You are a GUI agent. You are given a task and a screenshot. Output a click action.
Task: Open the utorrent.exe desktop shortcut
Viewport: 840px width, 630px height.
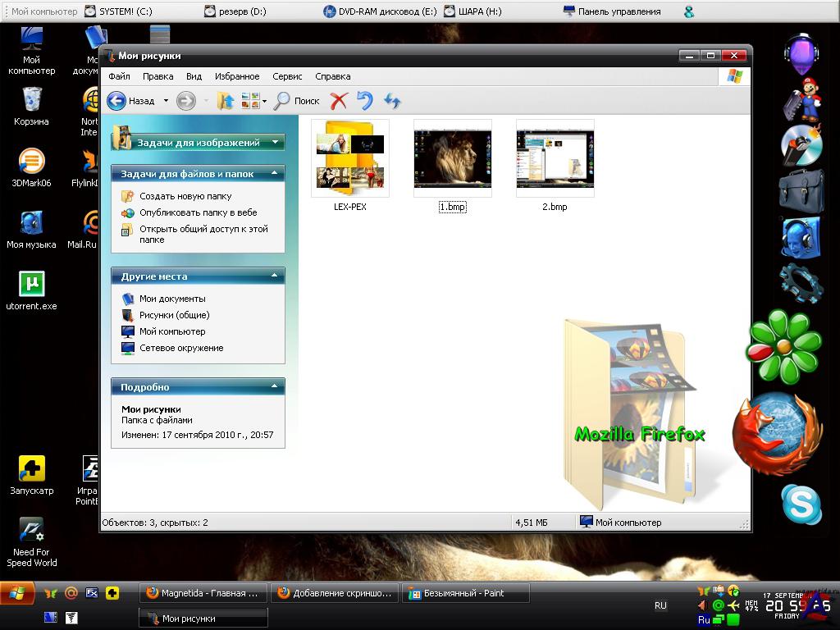31,285
